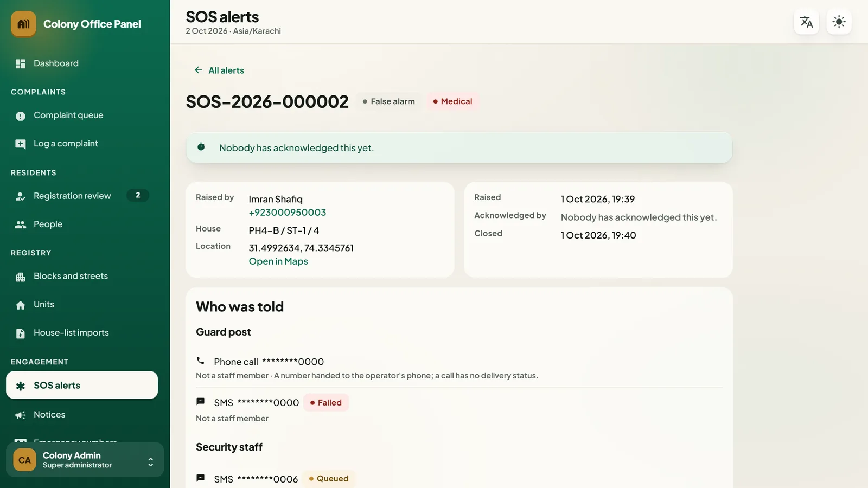The image size is (868, 488).
Task: Click the SMS icon for number ending 0006
Action: (201, 478)
